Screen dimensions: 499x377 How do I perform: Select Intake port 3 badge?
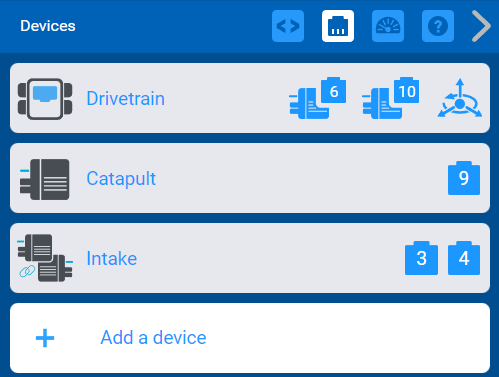pos(421,258)
